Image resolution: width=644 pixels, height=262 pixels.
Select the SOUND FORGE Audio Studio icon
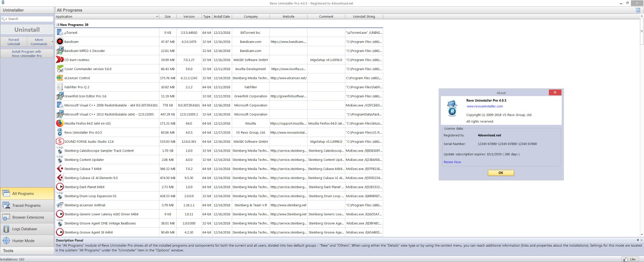(x=60, y=141)
